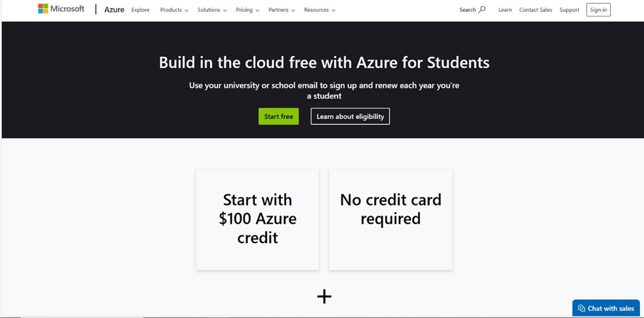Click the No credit card required card

(x=390, y=219)
